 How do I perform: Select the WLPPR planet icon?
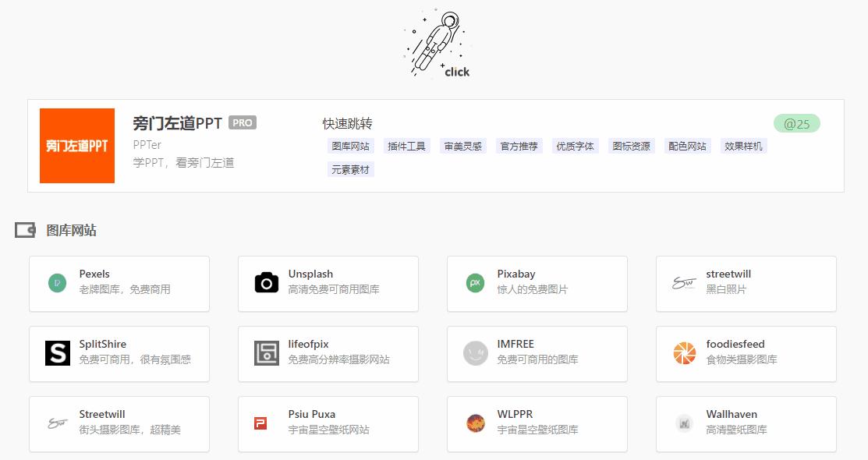[x=475, y=423]
